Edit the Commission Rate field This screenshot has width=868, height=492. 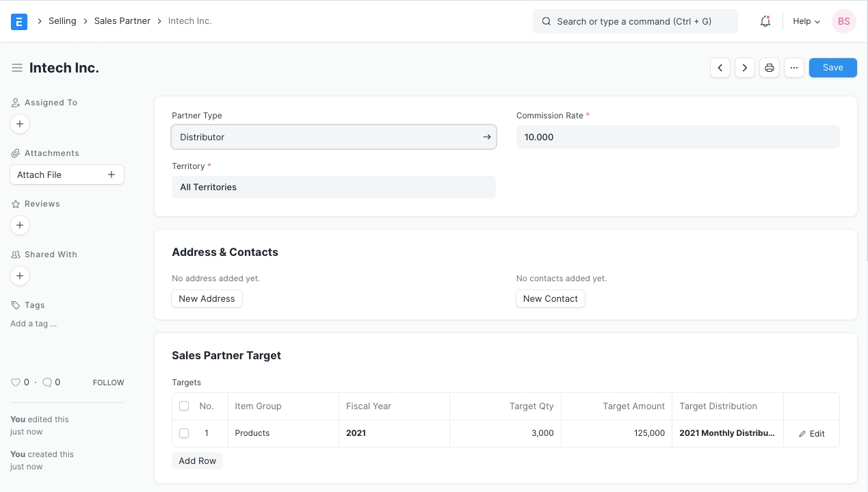(x=677, y=137)
